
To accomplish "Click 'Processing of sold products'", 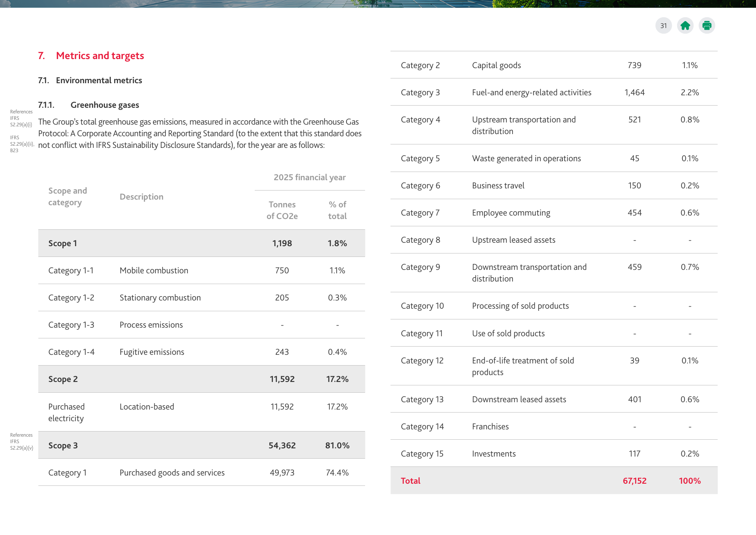I will pos(520,306).
